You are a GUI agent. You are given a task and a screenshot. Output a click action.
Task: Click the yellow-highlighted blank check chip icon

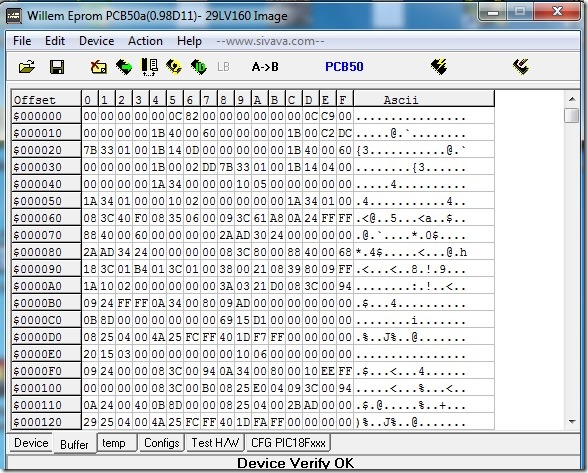coord(174,67)
